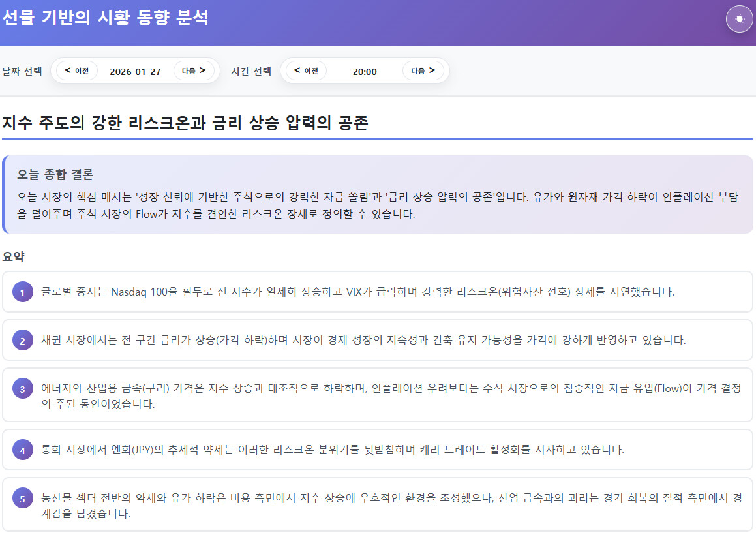This screenshot has width=756, height=537.
Task: Click next time '다음' button
Action: 423,71
